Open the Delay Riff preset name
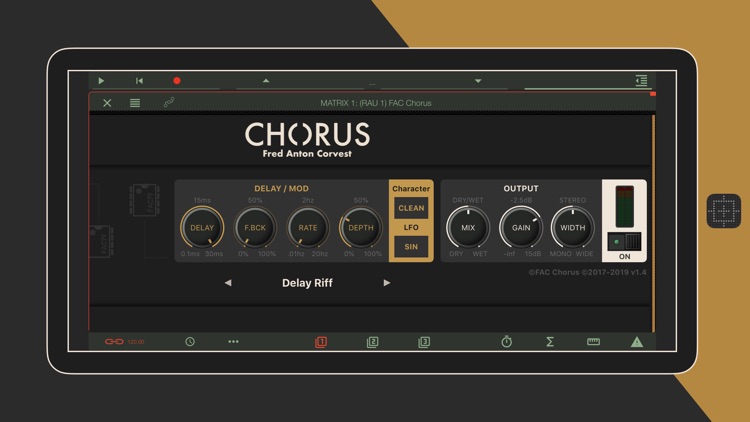This screenshot has height=422, width=750. (x=307, y=283)
